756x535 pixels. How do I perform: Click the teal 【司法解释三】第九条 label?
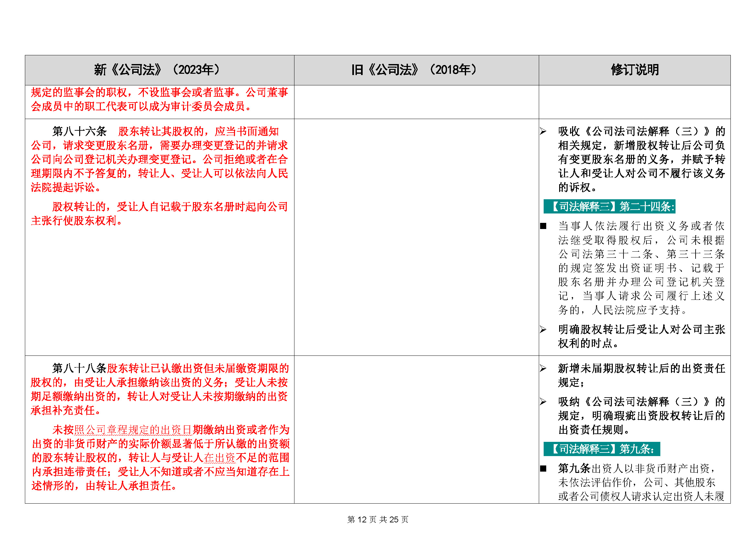point(602,449)
